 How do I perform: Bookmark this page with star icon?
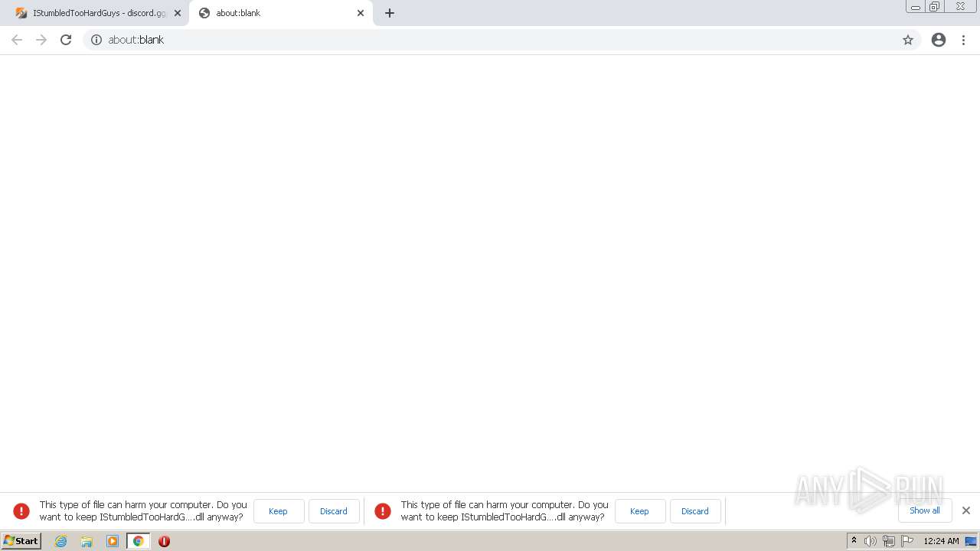coord(908,40)
